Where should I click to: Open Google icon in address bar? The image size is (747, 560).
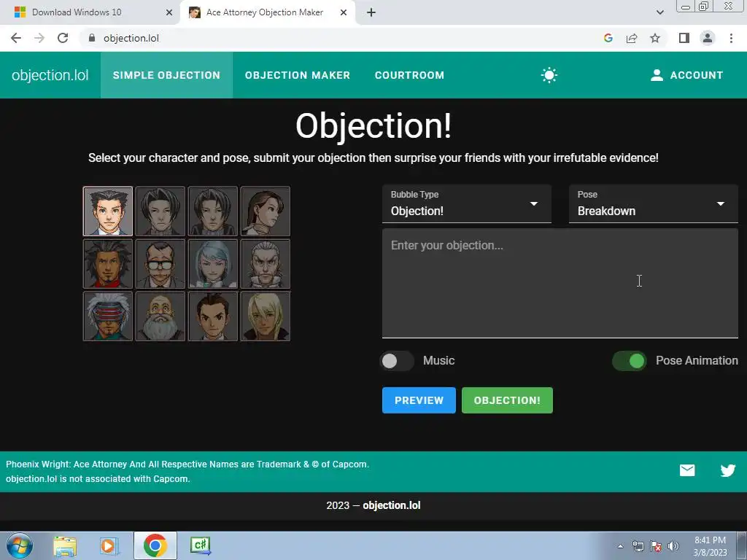(x=608, y=38)
